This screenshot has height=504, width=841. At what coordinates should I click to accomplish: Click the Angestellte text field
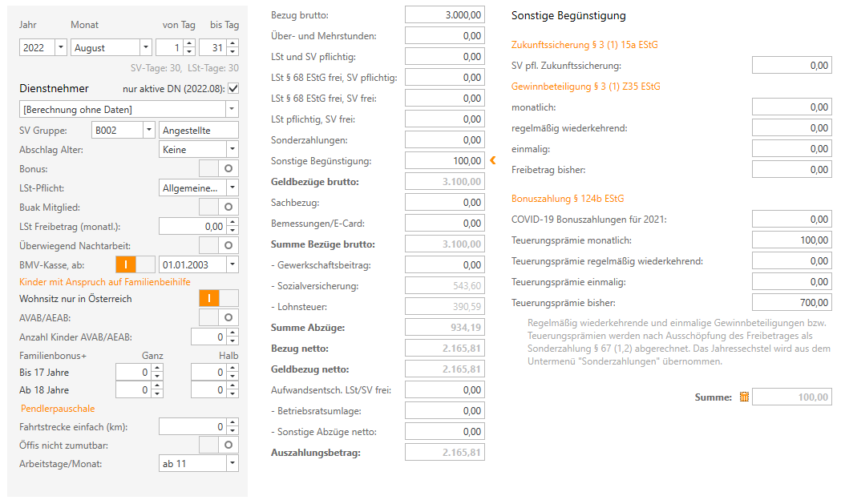[199, 131]
